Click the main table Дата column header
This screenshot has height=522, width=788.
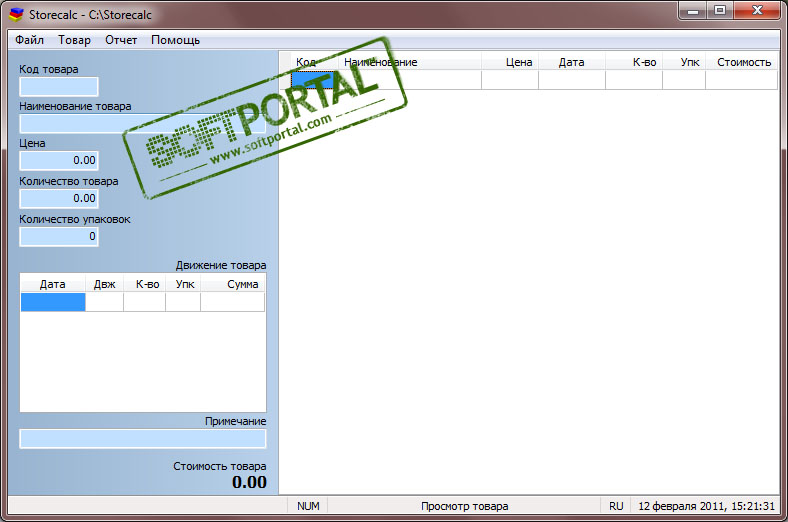(571, 62)
